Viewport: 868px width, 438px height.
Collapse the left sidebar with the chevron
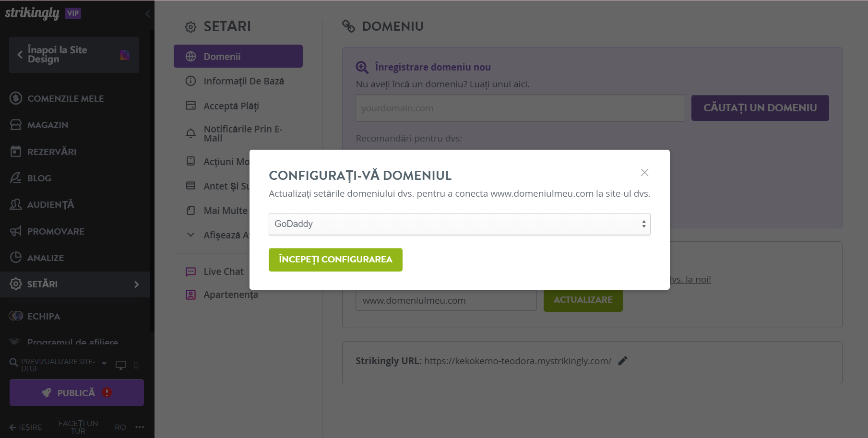[x=147, y=14]
